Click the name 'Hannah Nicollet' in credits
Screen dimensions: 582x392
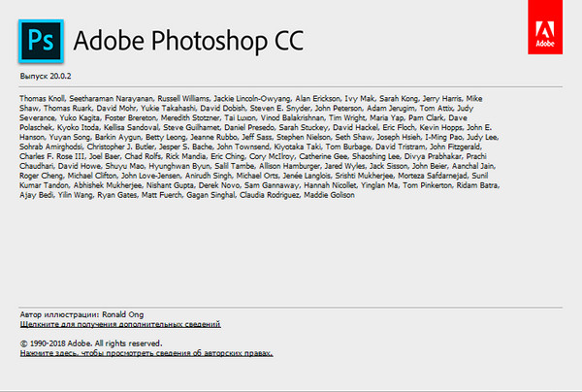coord(330,185)
